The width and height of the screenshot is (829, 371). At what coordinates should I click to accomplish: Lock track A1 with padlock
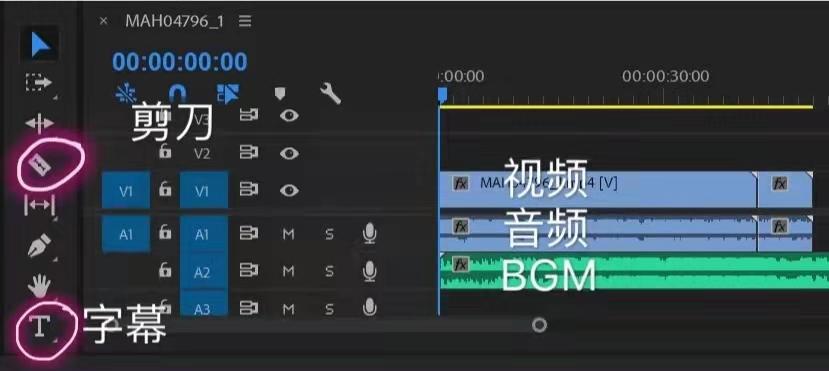[165, 232]
